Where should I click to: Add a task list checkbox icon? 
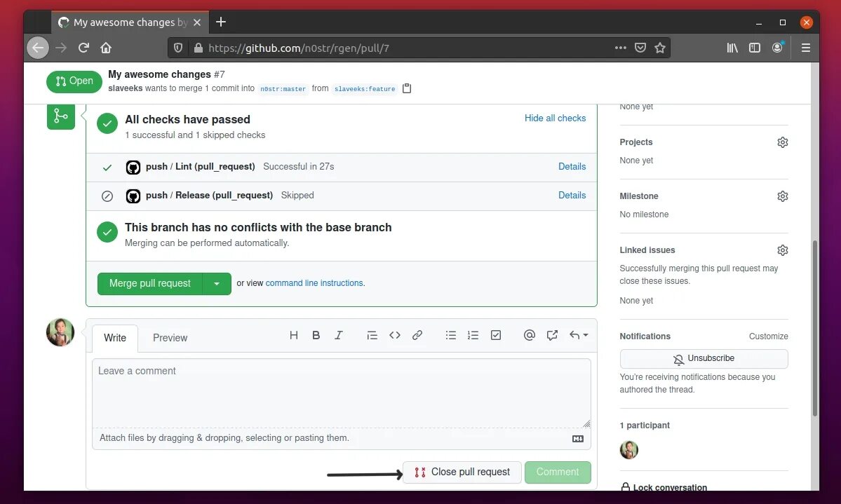(x=496, y=335)
